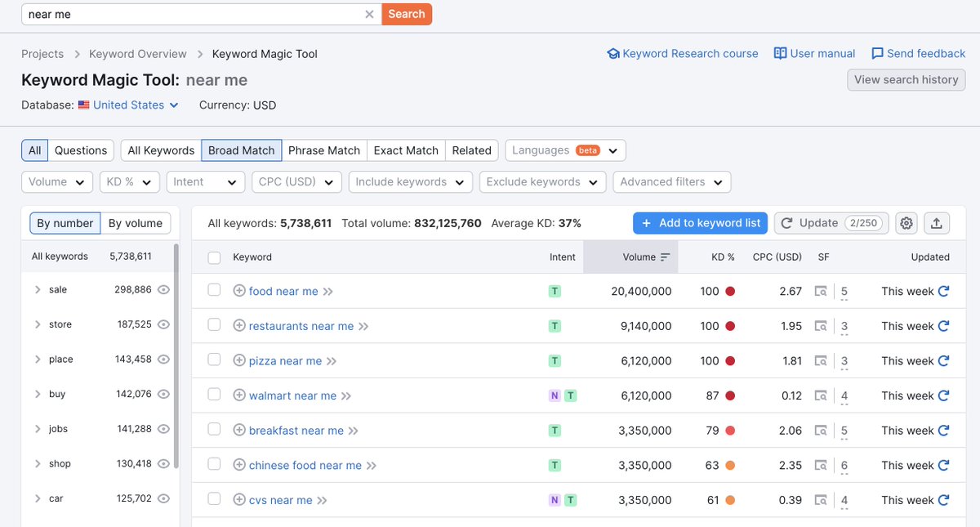Screen dimensions: 980x527
Task: Click the double-arrow next to 'food near me'
Action: pos(328,292)
